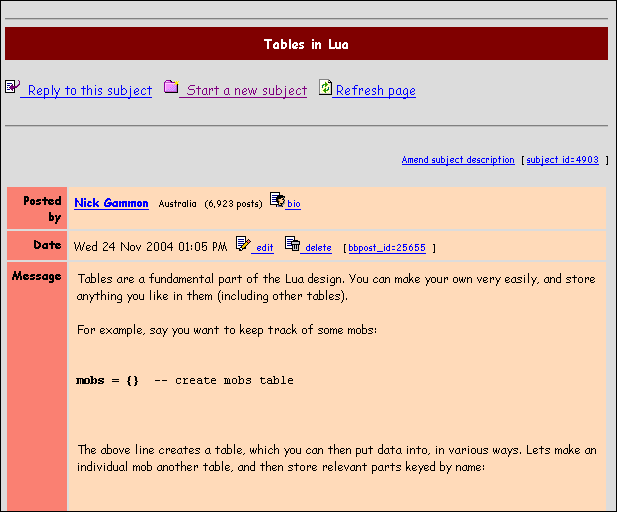This screenshot has height=512, width=617.
Task: Click the Date row label
Action: click(x=47, y=245)
